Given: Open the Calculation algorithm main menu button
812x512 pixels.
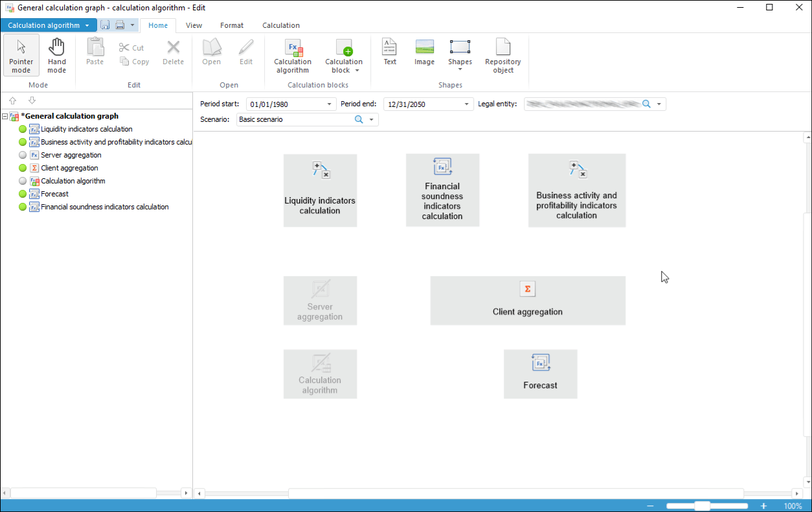Looking at the screenshot, I should pyautogui.click(x=49, y=25).
